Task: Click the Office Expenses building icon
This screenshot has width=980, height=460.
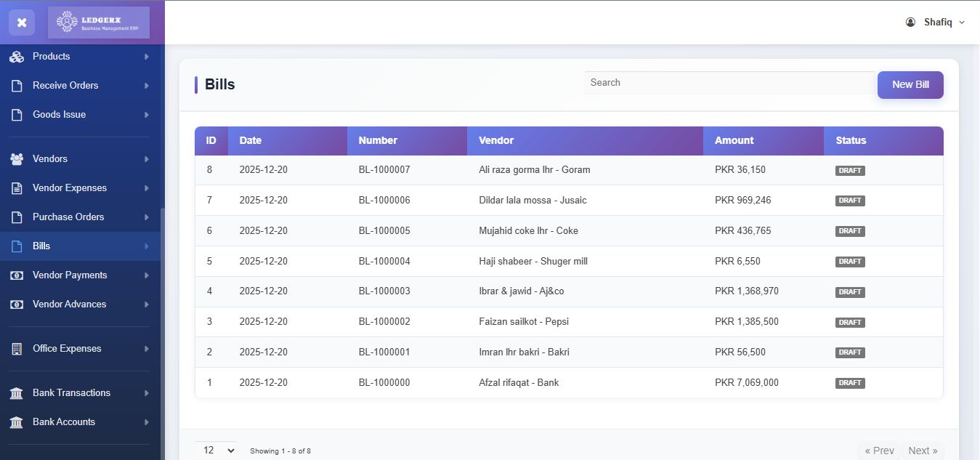Action: pyautogui.click(x=17, y=349)
